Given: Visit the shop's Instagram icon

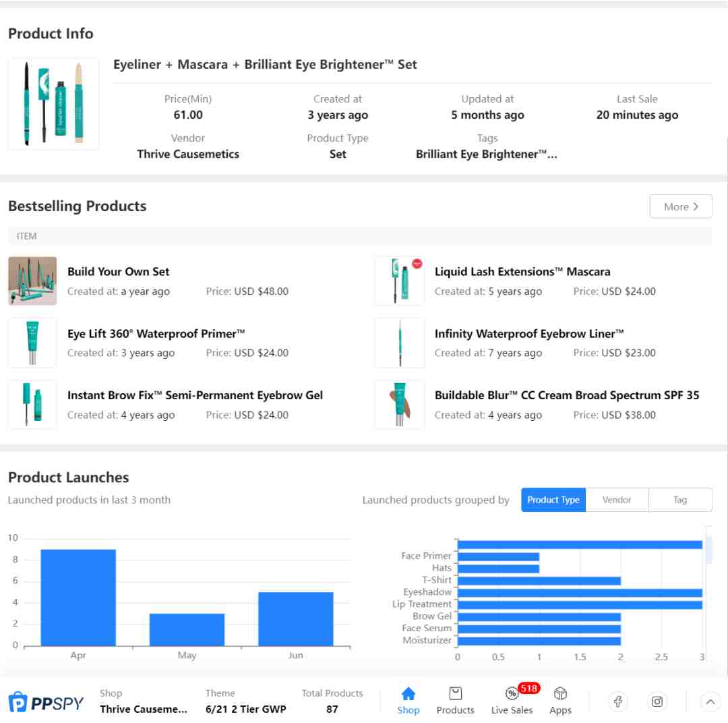Looking at the screenshot, I should tap(657, 701).
